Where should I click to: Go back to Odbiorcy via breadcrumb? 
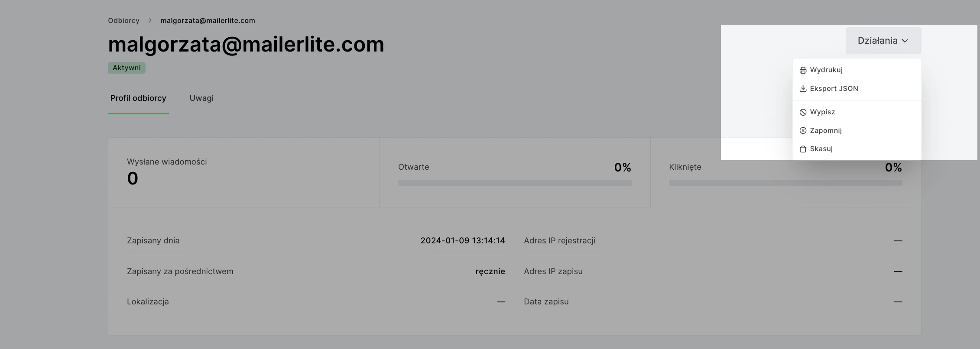coord(123,21)
